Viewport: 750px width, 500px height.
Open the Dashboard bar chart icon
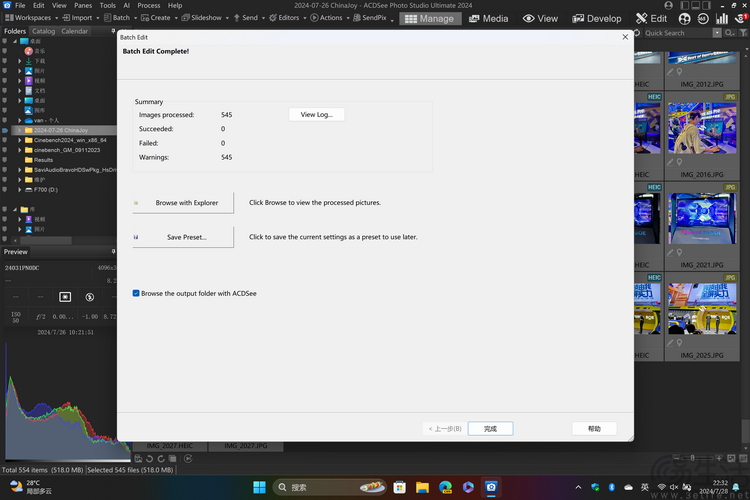(721, 19)
